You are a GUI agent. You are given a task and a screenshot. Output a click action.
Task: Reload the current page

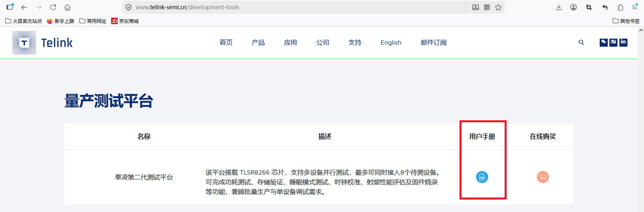[53, 7]
